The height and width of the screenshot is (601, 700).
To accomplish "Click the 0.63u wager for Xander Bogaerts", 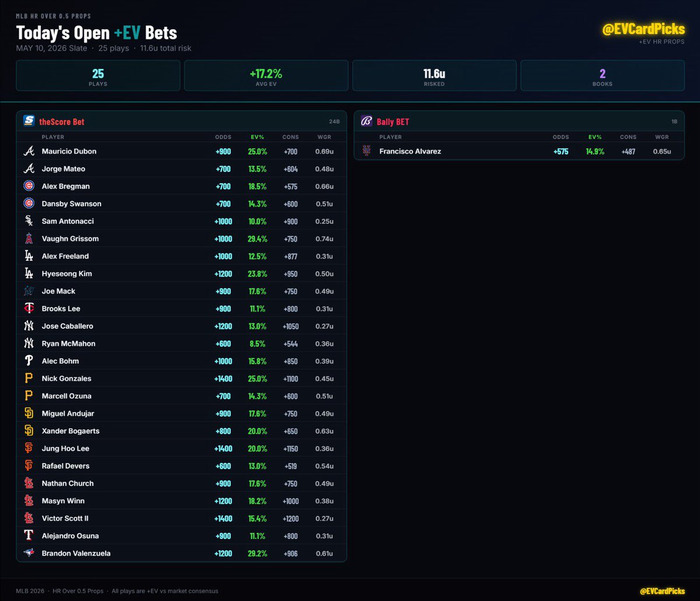I will click(324, 431).
